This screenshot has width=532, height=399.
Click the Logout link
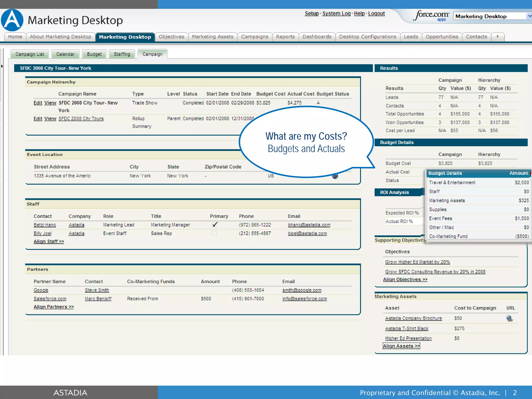point(376,14)
